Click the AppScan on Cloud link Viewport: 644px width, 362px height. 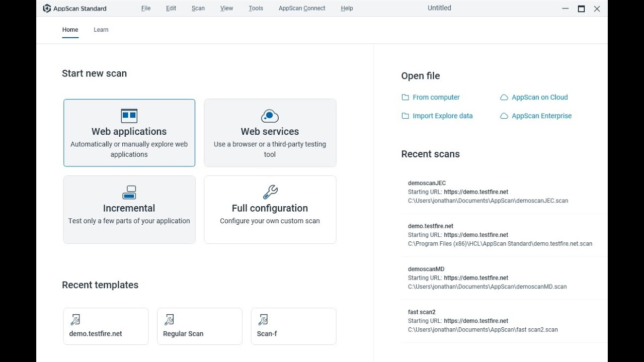coord(540,98)
